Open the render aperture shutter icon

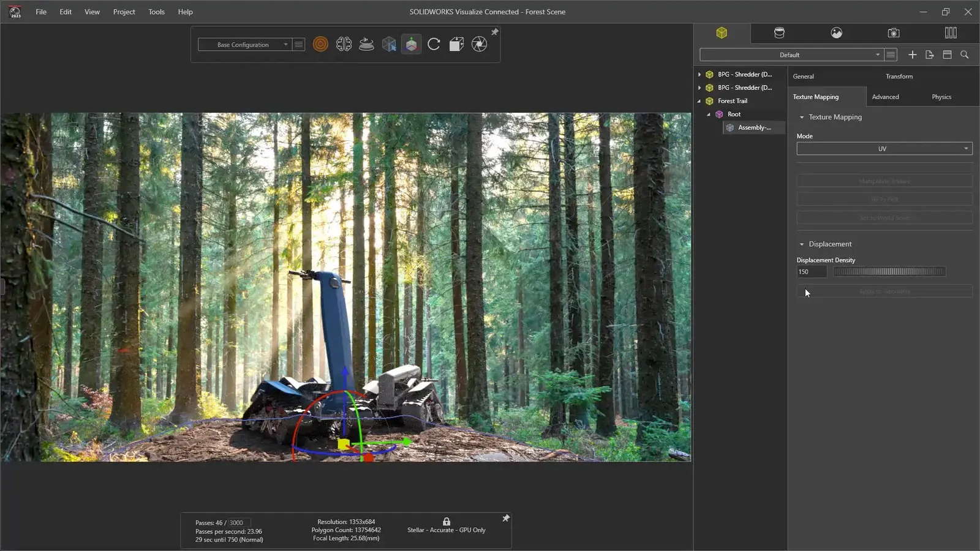pyautogui.click(x=479, y=44)
